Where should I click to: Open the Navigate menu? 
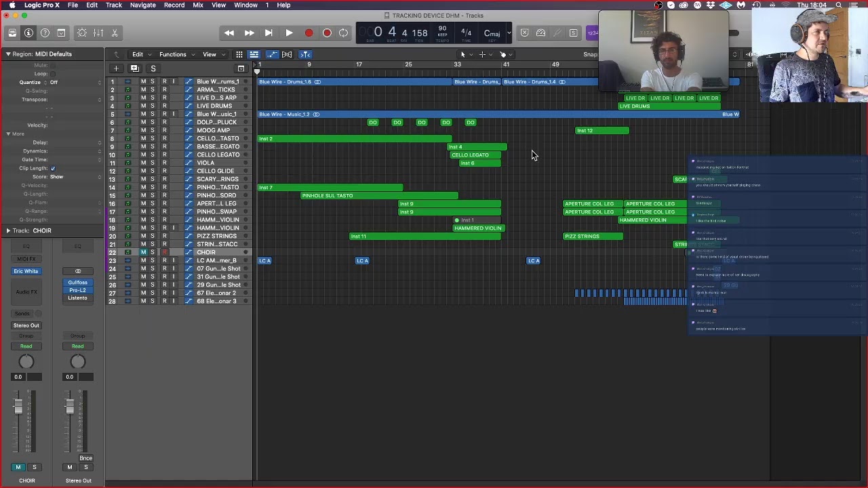[142, 5]
